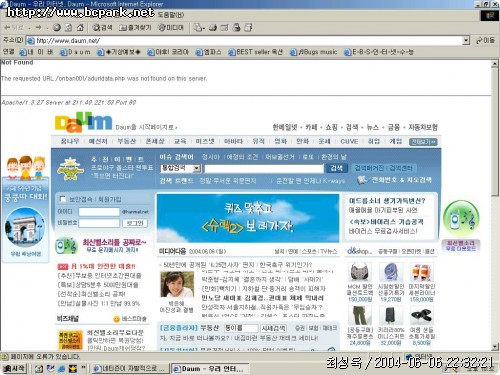This screenshot has width=500, height=375.
Task: Open 자동차보험 in top navigation
Action: [423, 127]
